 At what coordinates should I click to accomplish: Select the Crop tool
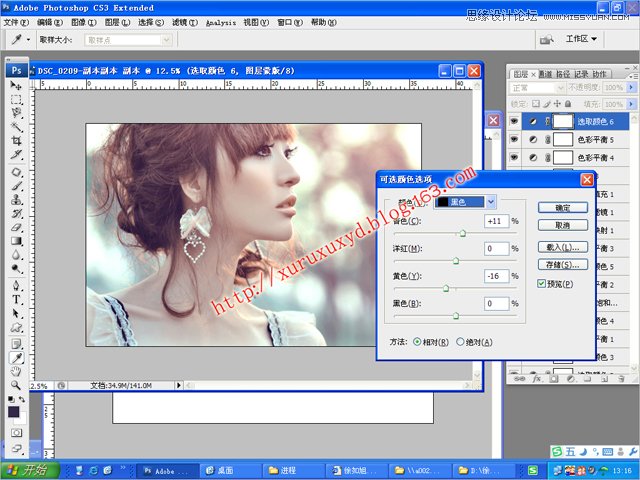click(16, 141)
